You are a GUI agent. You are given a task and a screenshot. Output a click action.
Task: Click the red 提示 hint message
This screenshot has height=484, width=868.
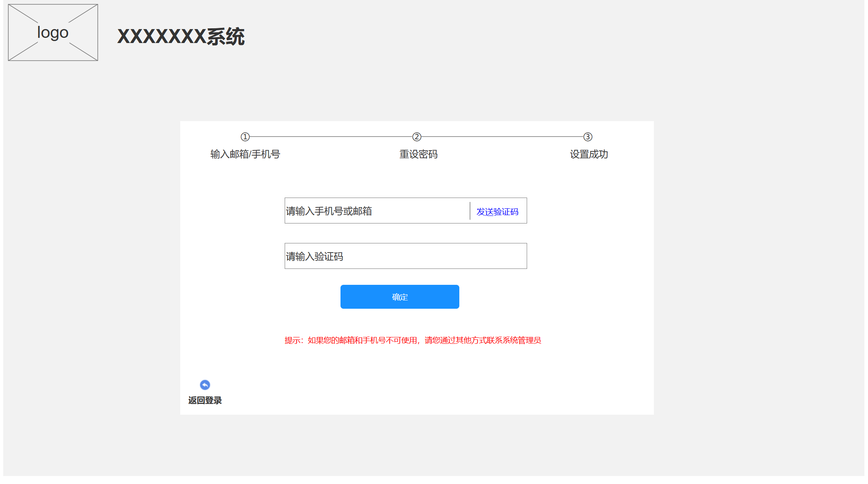413,340
